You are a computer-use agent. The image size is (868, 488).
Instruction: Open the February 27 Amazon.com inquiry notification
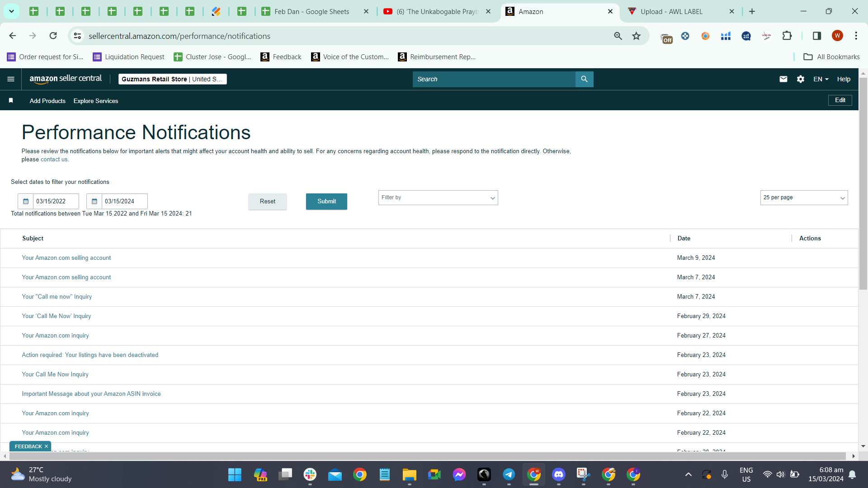coord(56,336)
